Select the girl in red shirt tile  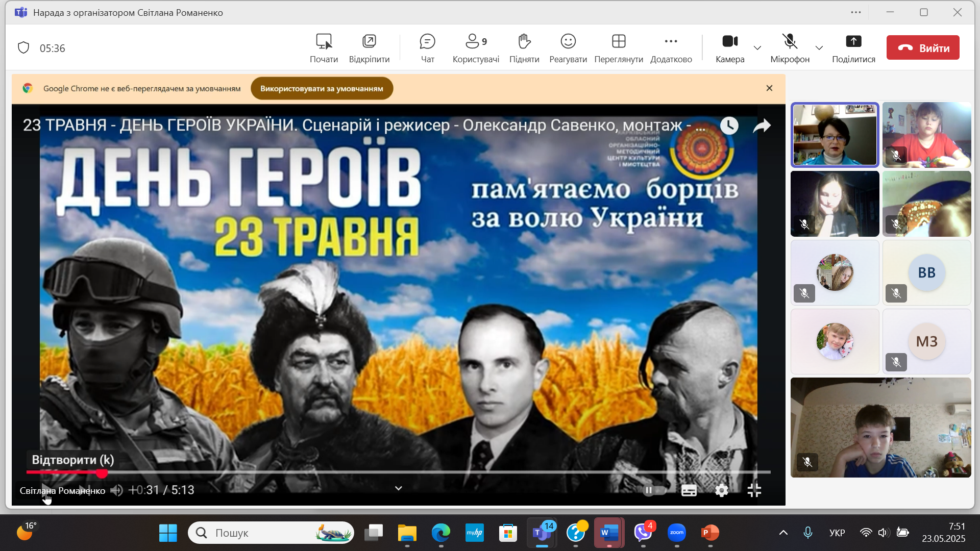[x=926, y=135]
